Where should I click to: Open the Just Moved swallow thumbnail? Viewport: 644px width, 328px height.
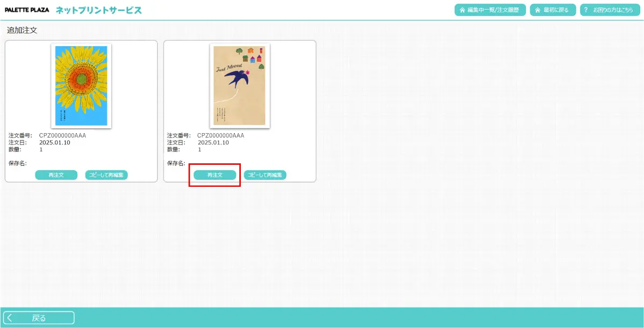(x=240, y=86)
